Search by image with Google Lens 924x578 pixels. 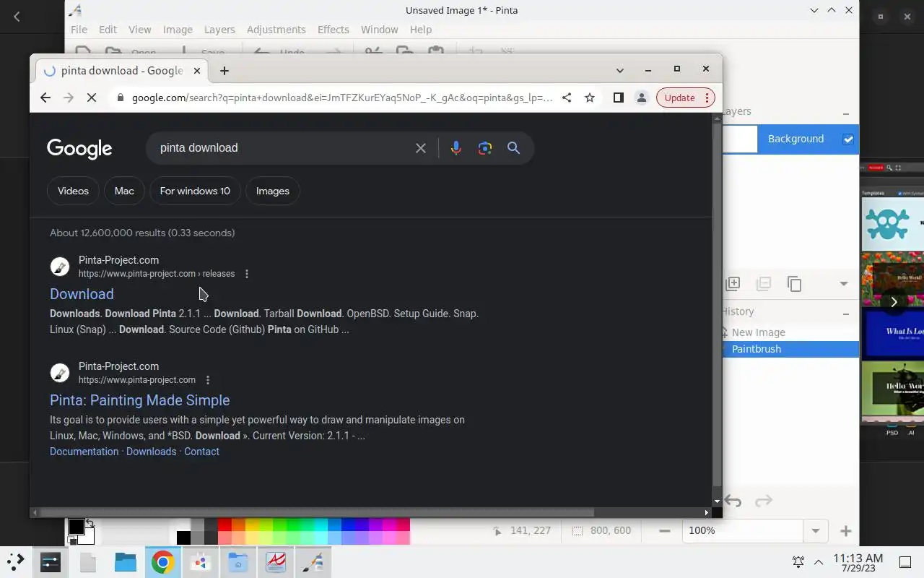[485, 148]
